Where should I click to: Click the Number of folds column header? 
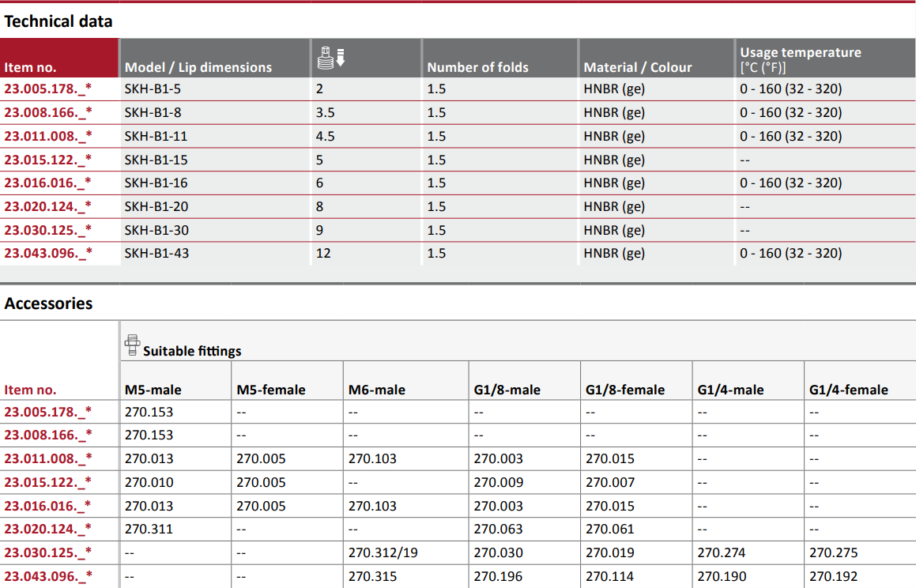[x=477, y=67]
